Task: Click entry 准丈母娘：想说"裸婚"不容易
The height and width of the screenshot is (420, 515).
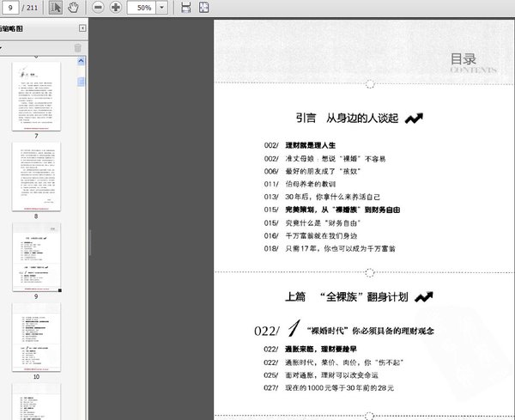Action: 336,159
